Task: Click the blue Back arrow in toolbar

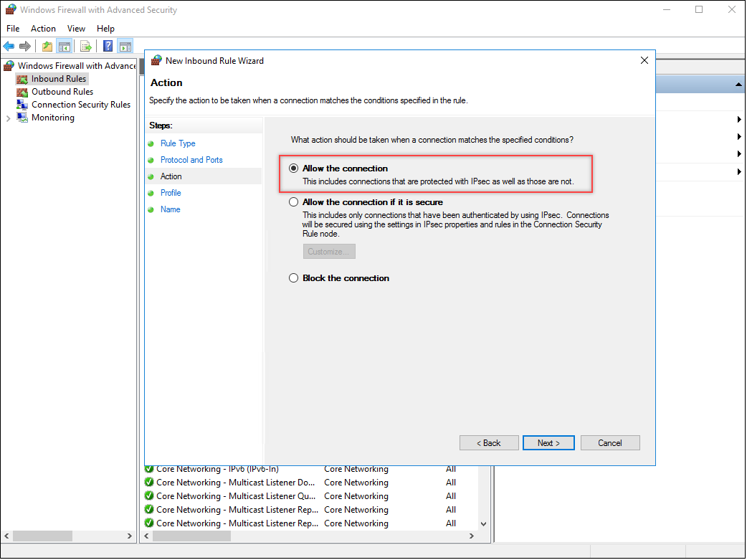Action: [x=9, y=47]
